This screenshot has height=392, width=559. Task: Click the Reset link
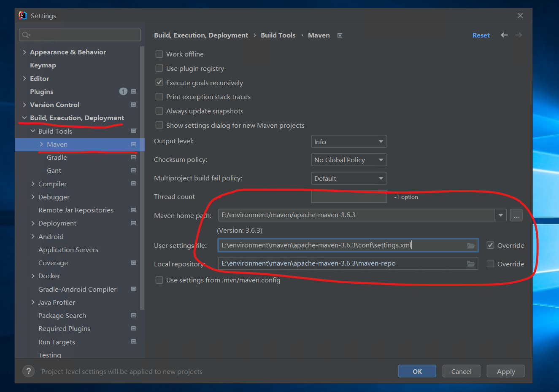click(x=481, y=35)
